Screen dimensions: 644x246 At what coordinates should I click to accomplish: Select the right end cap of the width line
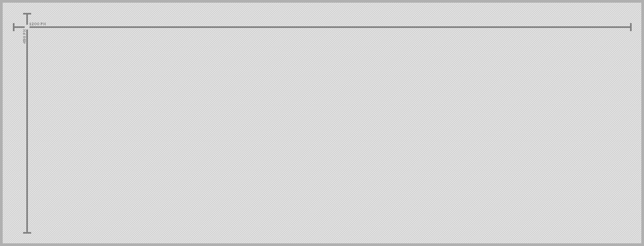[631, 27]
